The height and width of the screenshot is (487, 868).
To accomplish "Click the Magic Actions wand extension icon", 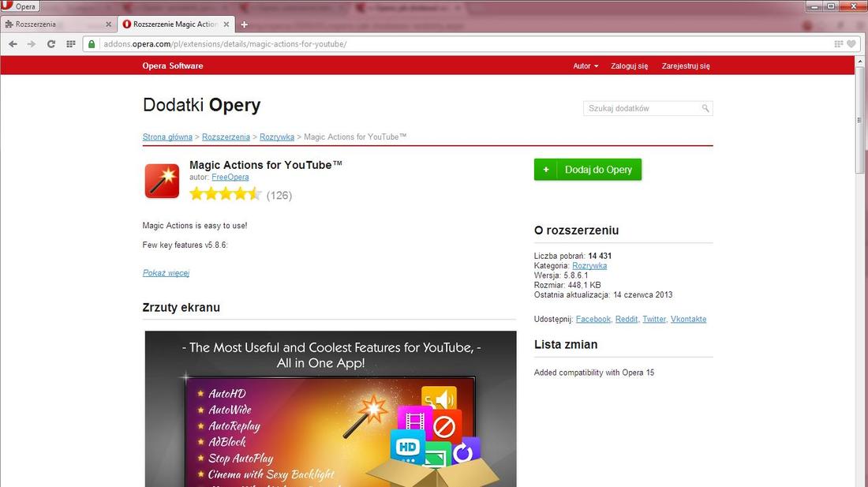I will pos(163,181).
